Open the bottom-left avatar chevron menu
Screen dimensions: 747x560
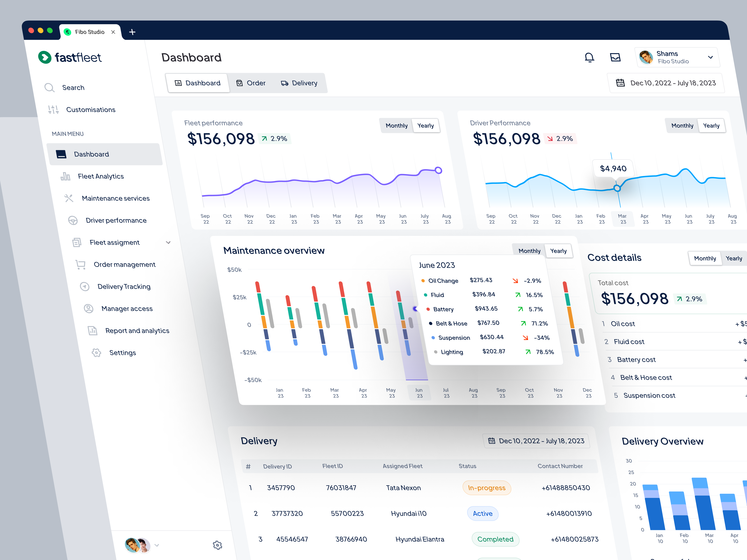click(x=157, y=545)
